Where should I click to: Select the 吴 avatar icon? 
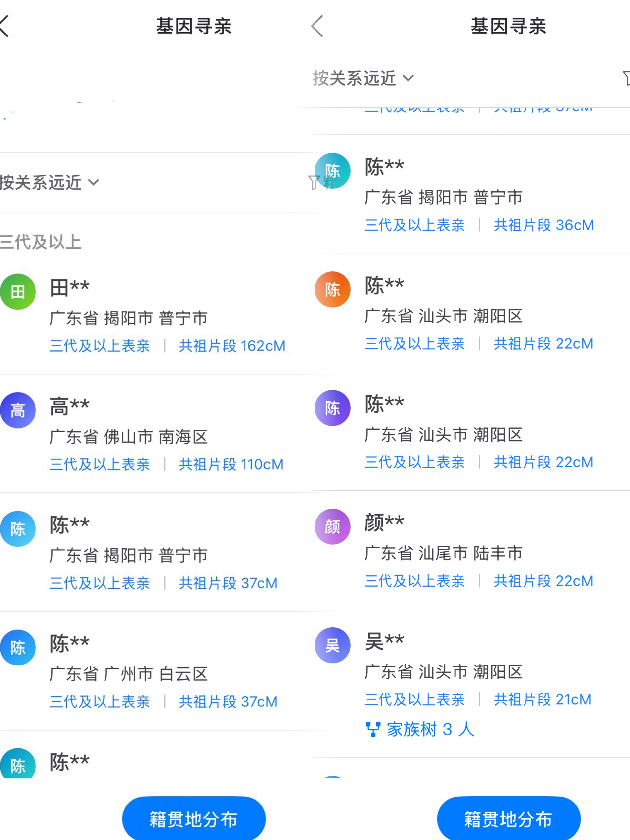coord(332,645)
